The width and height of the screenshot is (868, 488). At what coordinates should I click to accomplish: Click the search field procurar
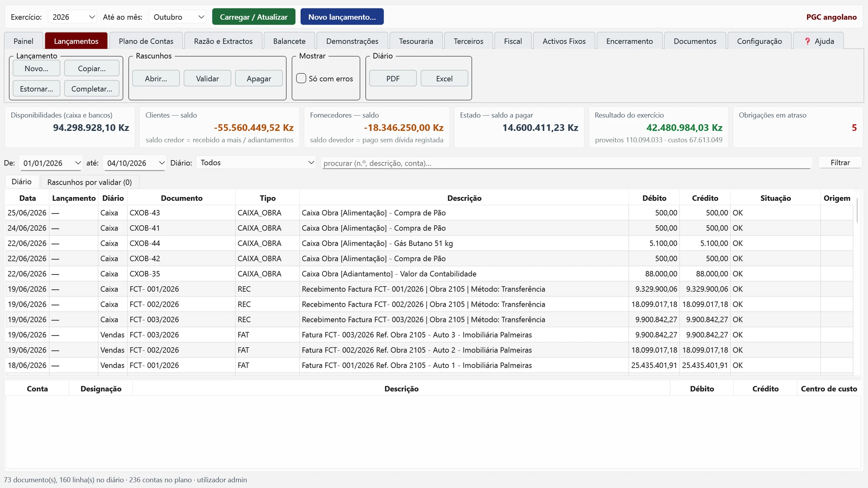pyautogui.click(x=566, y=163)
